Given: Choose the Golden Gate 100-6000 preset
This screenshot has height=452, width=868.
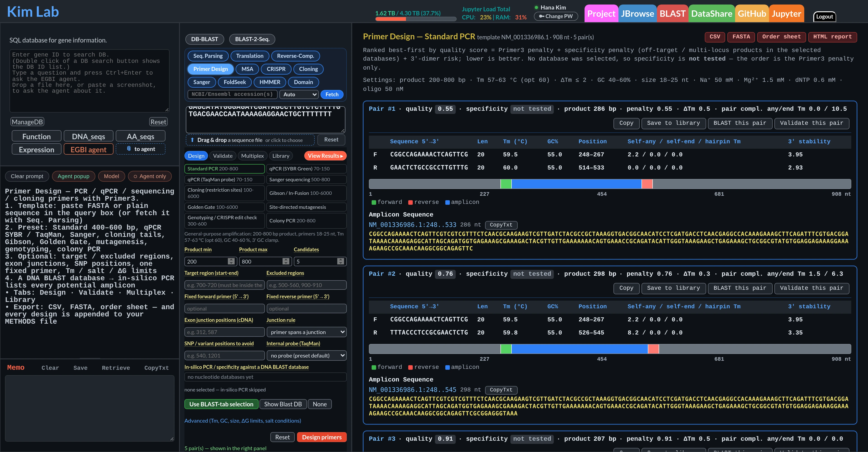Looking at the screenshot, I should pos(224,207).
